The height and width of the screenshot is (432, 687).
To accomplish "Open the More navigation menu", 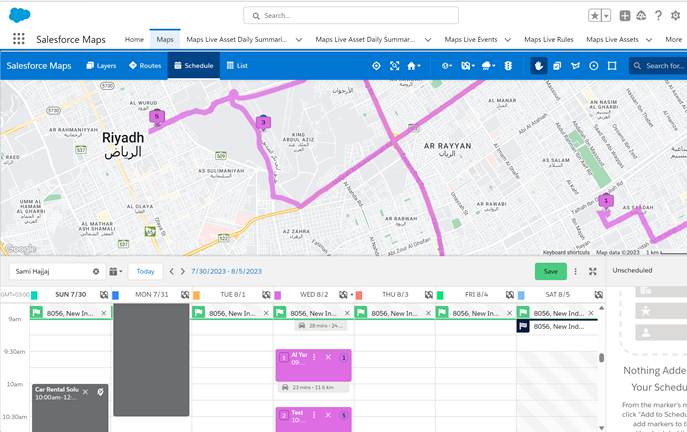I will (x=673, y=39).
